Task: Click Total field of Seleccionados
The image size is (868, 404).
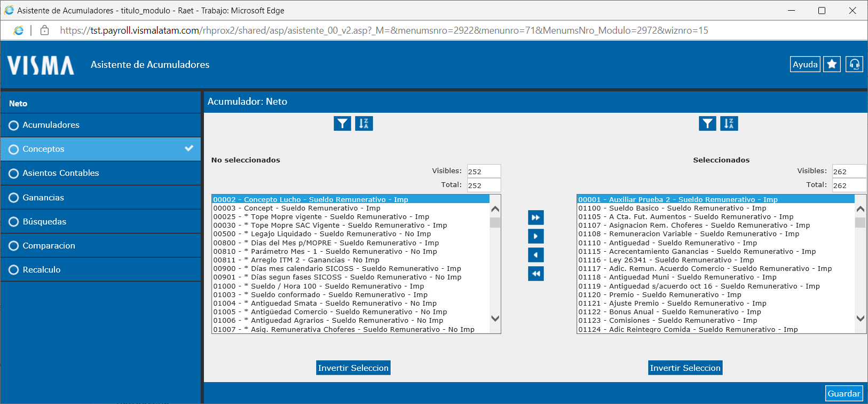Action: coord(849,185)
